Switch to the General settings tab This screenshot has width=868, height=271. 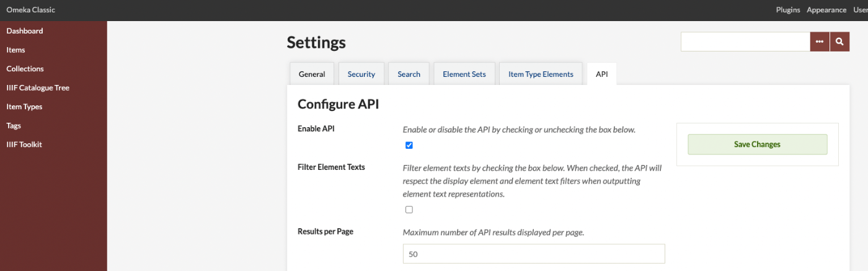[312, 74]
